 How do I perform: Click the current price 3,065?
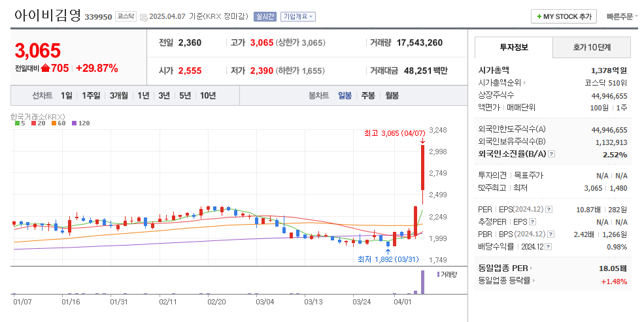[x=38, y=50]
